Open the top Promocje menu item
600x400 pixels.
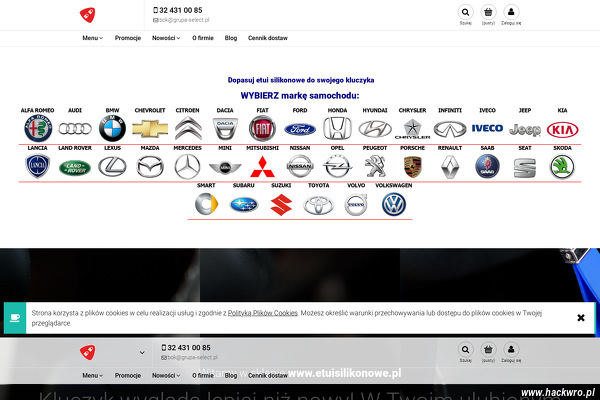point(128,38)
